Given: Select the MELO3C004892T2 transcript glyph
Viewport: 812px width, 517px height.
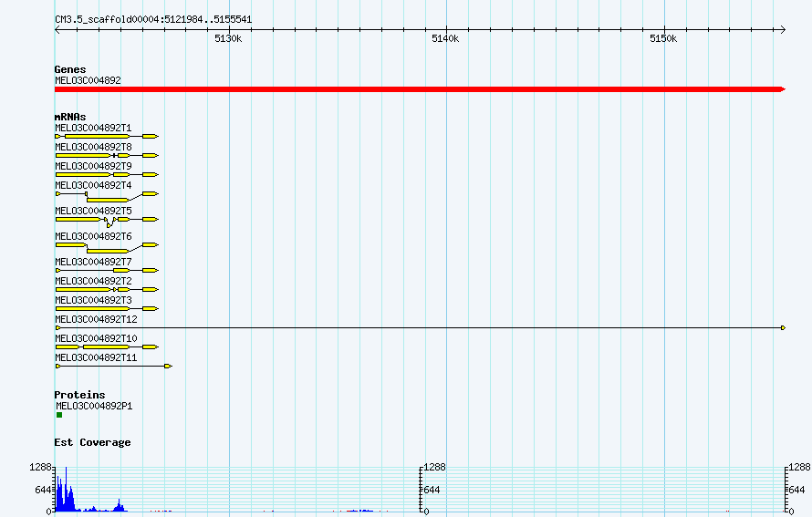Looking at the screenshot, I should pyautogui.click(x=107, y=289).
